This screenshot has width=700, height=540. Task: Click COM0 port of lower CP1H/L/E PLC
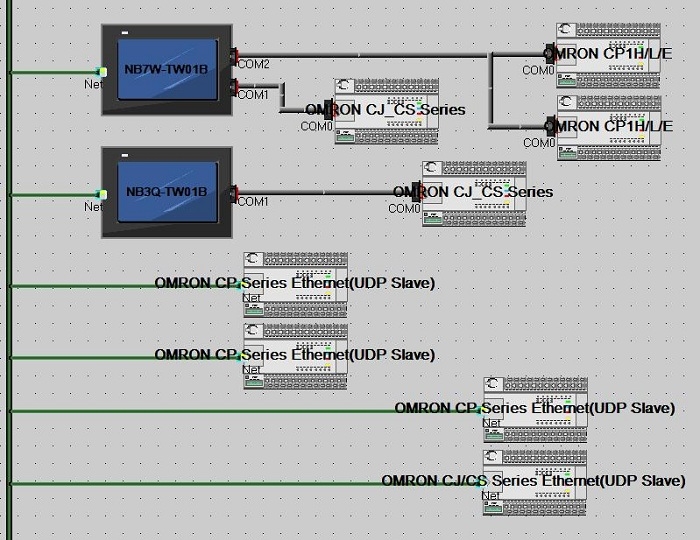point(551,126)
